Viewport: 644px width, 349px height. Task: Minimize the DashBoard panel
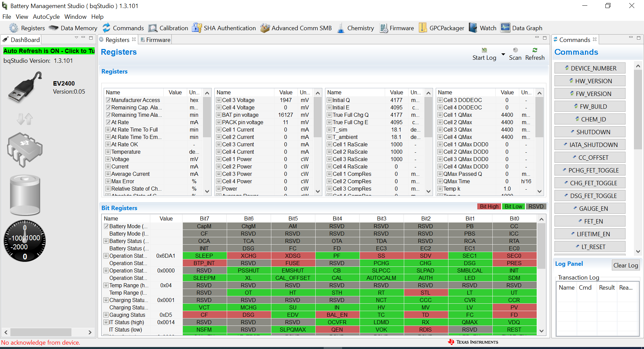tap(84, 38)
